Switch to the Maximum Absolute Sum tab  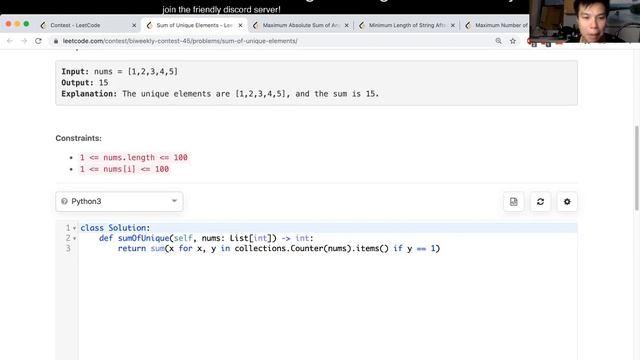tap(300, 25)
